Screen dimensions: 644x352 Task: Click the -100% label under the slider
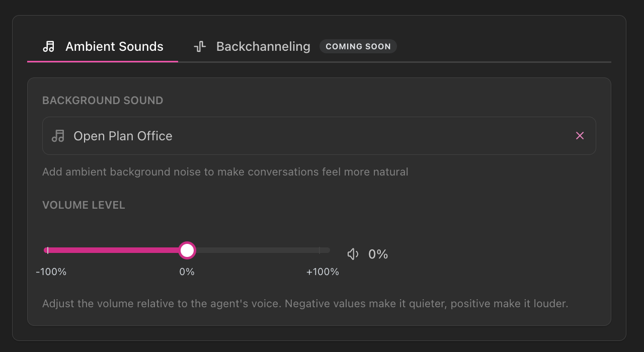(x=51, y=272)
